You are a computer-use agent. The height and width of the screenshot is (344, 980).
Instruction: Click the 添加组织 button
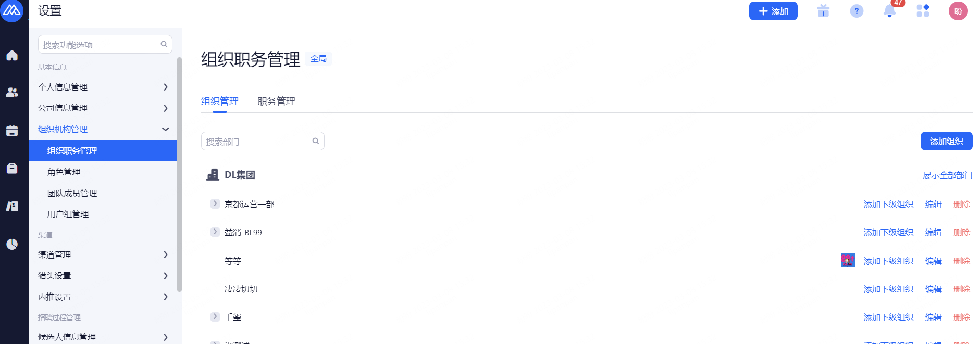946,141
